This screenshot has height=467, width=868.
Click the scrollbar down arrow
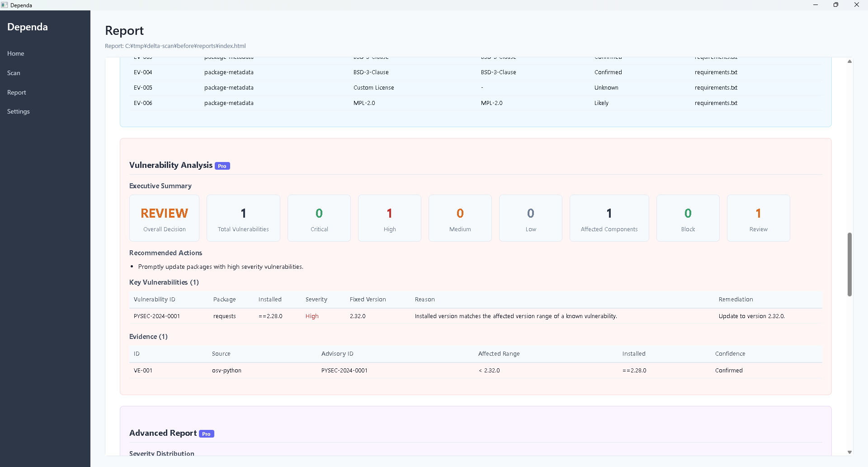[849, 452]
